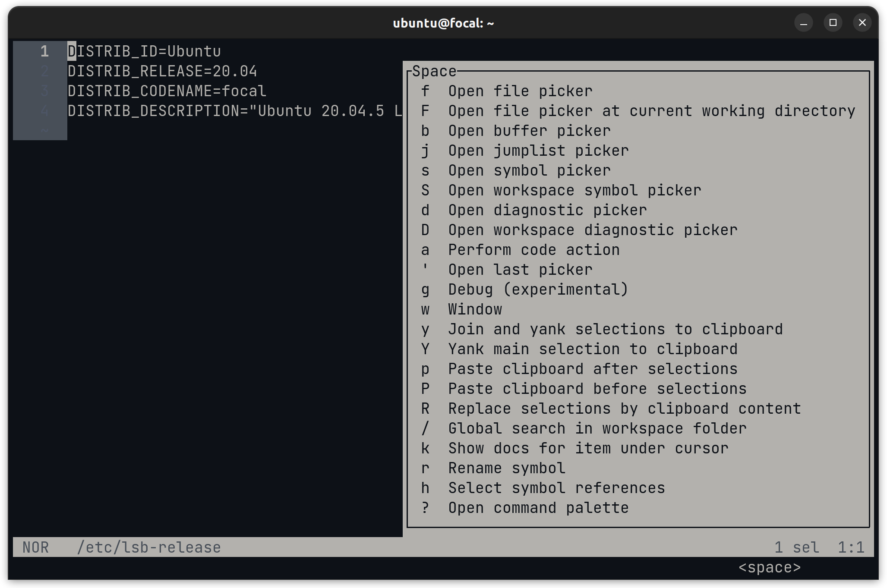Select 'Global search in workspace folder'
Viewport: 887px width, 588px height.
tap(597, 428)
